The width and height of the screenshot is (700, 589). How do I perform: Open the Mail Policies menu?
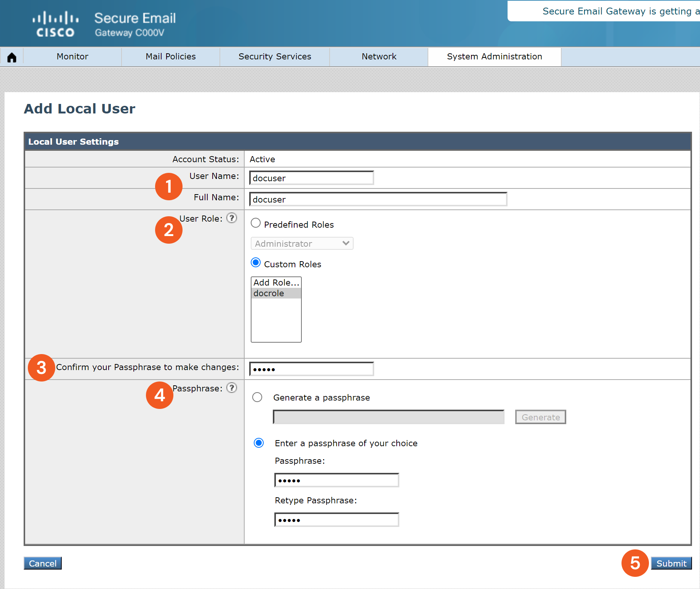[x=170, y=57]
